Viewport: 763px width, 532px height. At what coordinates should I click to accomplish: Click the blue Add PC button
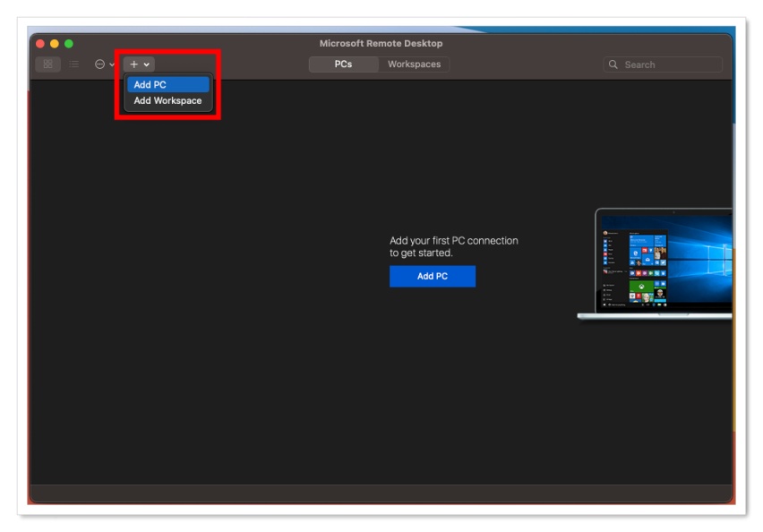click(433, 276)
